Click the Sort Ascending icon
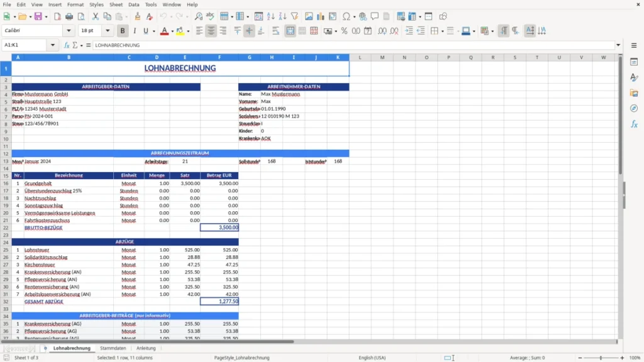 pos(270,16)
